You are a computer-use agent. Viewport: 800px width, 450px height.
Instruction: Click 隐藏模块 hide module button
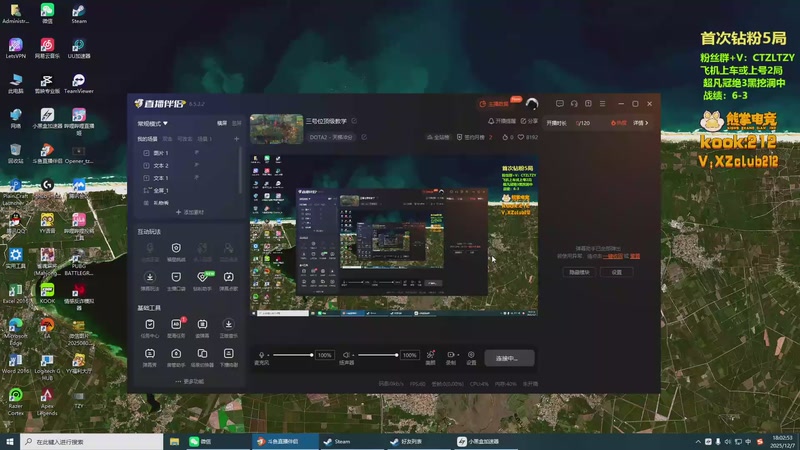point(579,272)
